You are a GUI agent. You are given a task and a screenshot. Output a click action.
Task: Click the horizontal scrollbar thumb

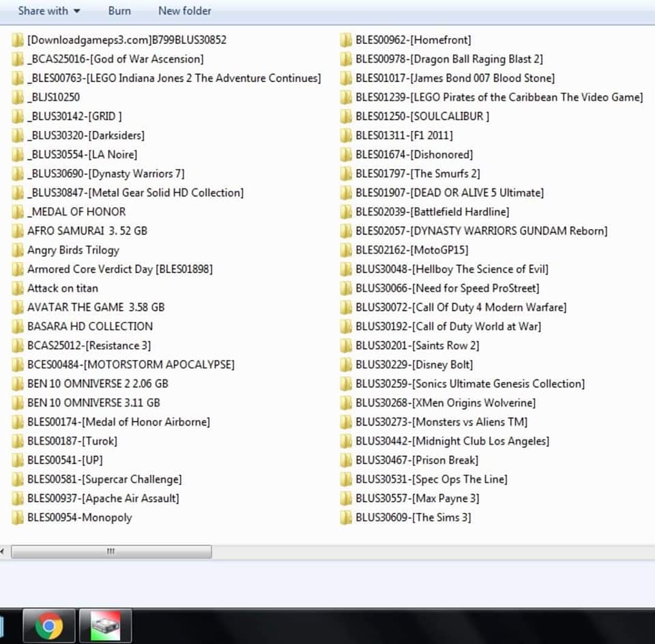[x=111, y=552]
